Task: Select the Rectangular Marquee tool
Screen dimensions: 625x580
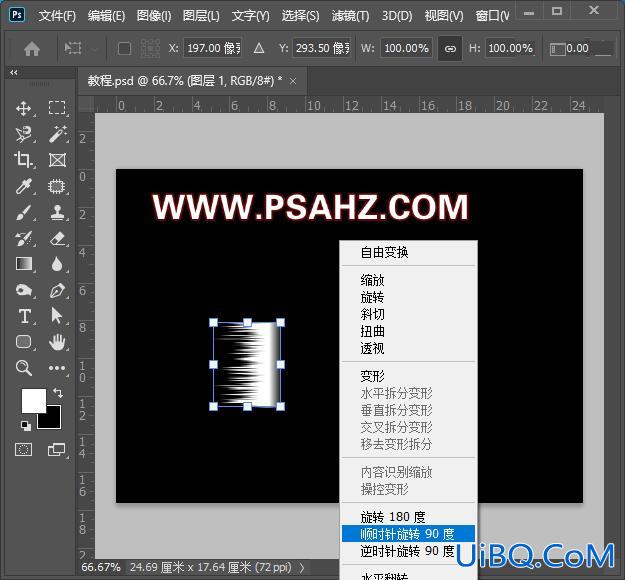Action: click(x=57, y=108)
